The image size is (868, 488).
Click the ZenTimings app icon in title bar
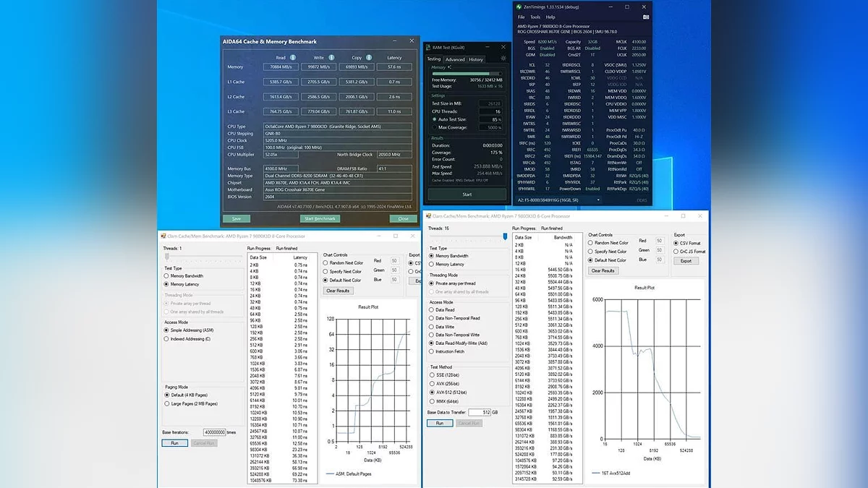[520, 6]
